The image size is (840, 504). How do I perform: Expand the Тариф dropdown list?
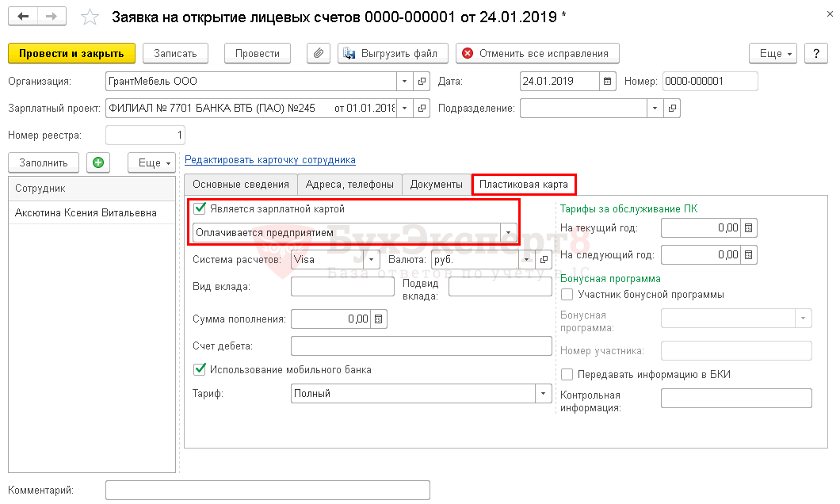point(543,394)
